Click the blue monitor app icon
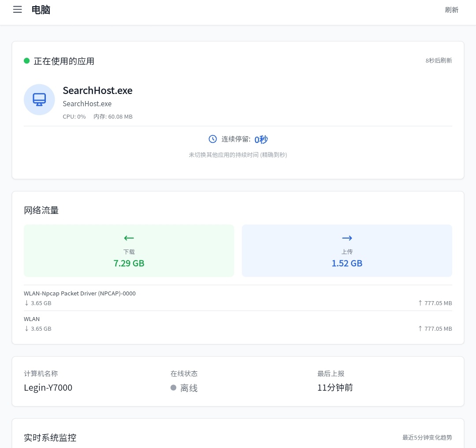Image resolution: width=476 pixels, height=448 pixels. (39, 100)
